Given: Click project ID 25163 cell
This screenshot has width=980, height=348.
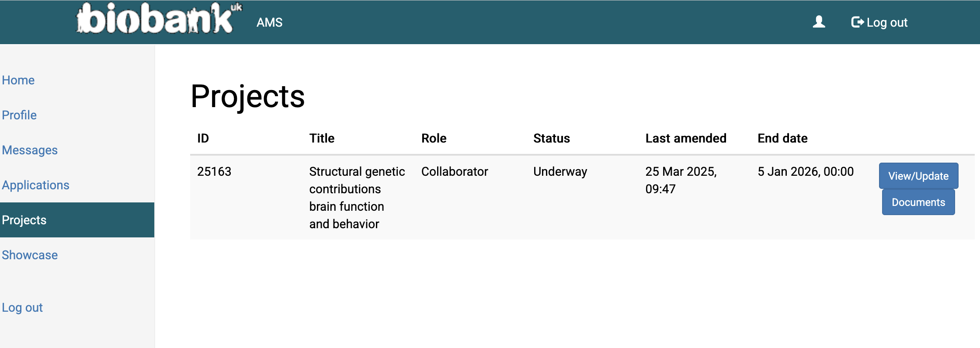Looking at the screenshot, I should tap(214, 171).
